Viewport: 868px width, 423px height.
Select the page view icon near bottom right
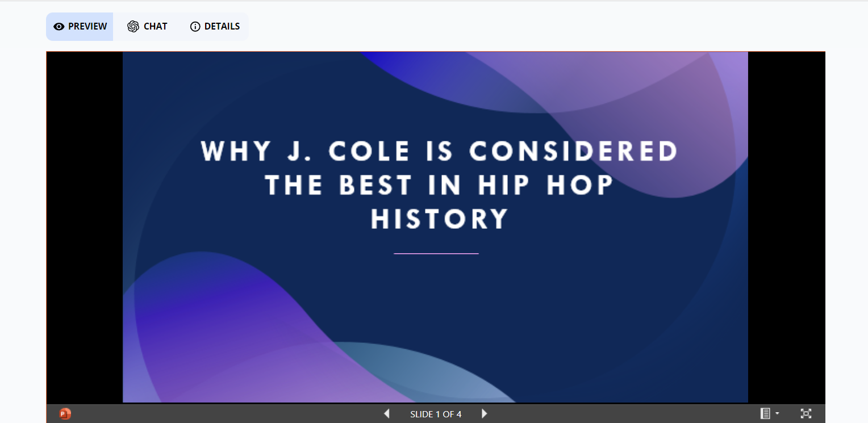(x=766, y=414)
